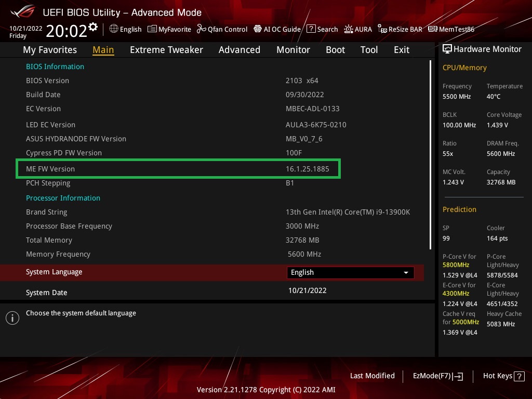Image resolution: width=532 pixels, height=399 pixels.
Task: Select the System Date row label
Action: (x=46, y=293)
